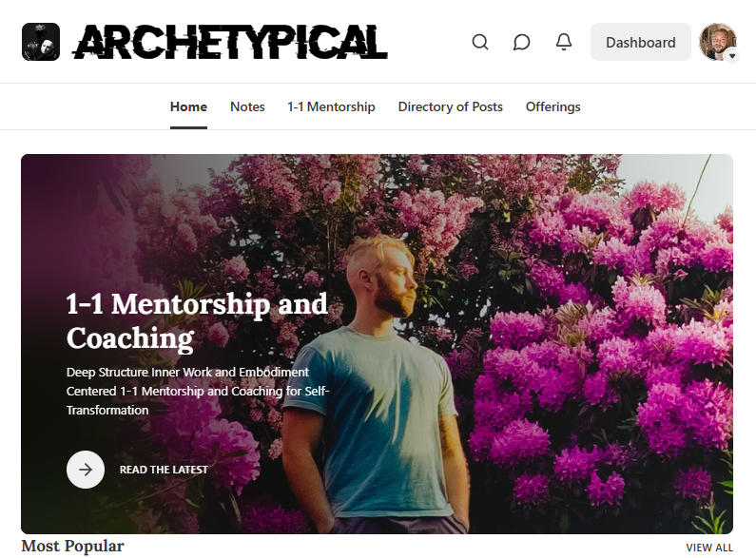This screenshot has height=558, width=756.
Task: Open the Dashboard button
Action: pos(640,42)
